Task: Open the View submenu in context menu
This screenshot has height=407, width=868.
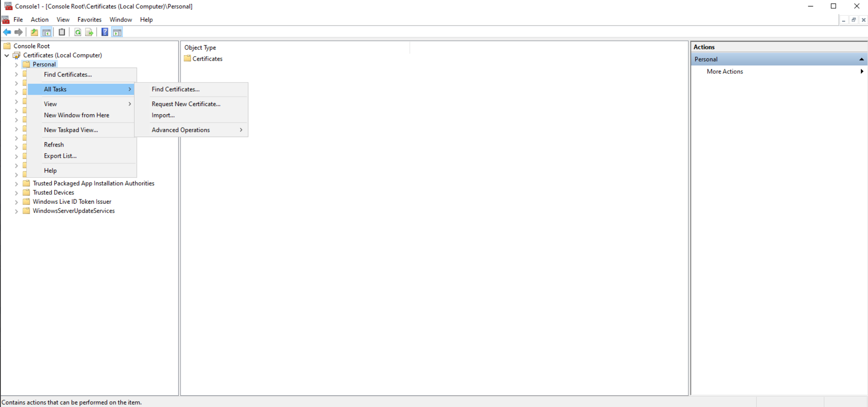Action: click(x=50, y=104)
